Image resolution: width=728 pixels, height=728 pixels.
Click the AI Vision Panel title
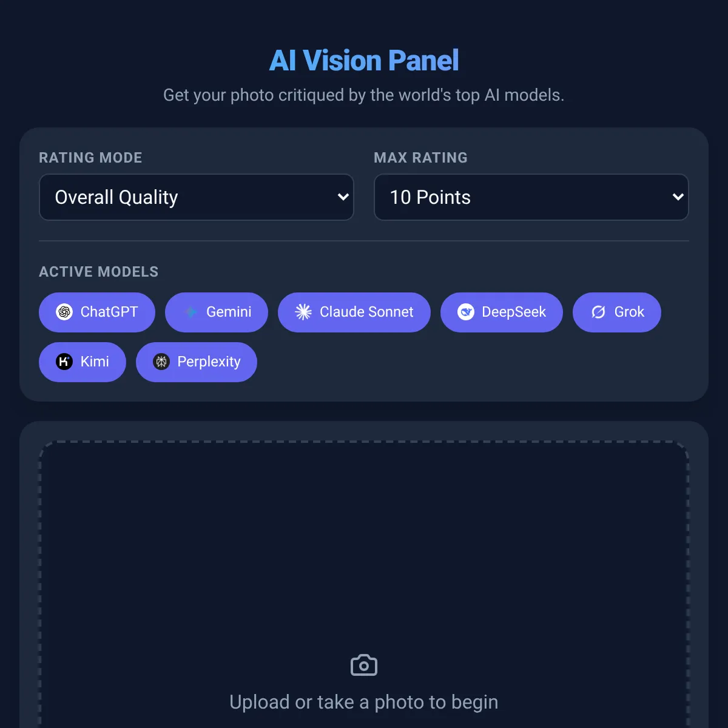click(364, 61)
